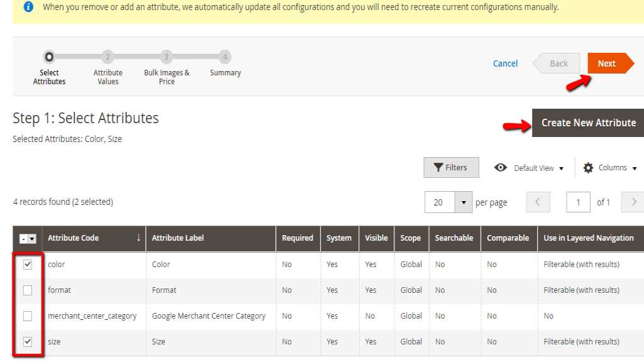644x362 pixels.
Task: Check the merchant_center_category checkbox
Action: click(x=28, y=316)
